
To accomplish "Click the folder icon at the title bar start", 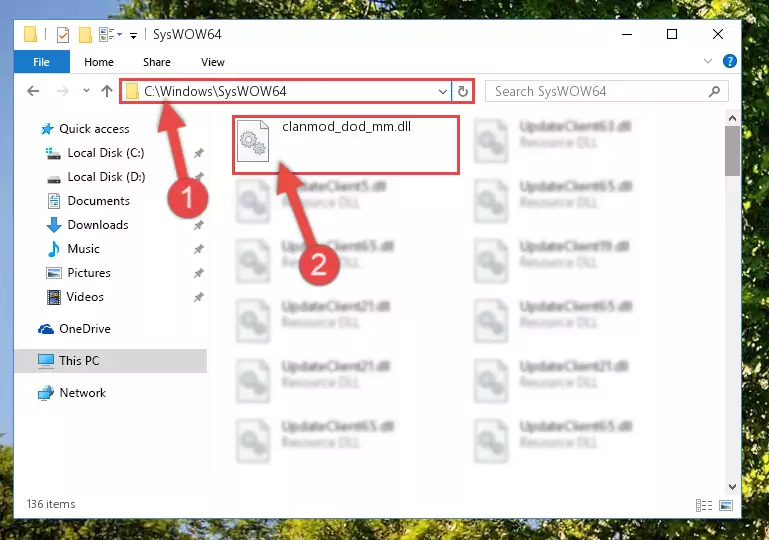I will (x=30, y=35).
